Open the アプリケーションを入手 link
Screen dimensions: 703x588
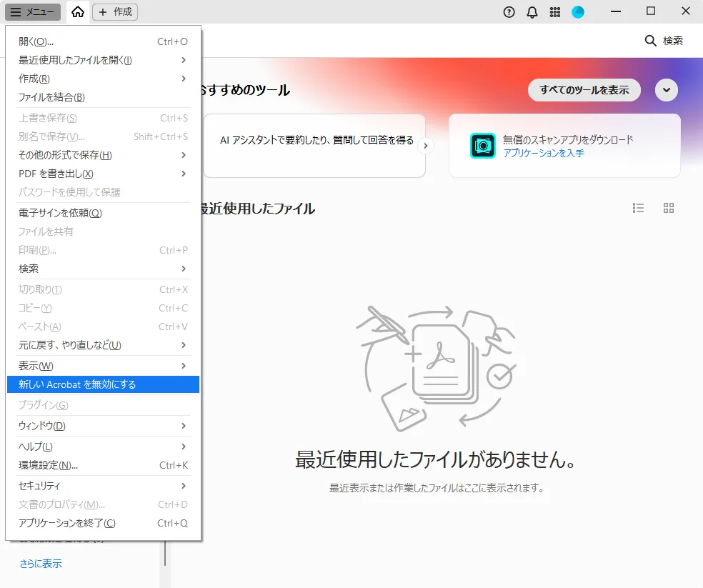pyautogui.click(x=544, y=154)
